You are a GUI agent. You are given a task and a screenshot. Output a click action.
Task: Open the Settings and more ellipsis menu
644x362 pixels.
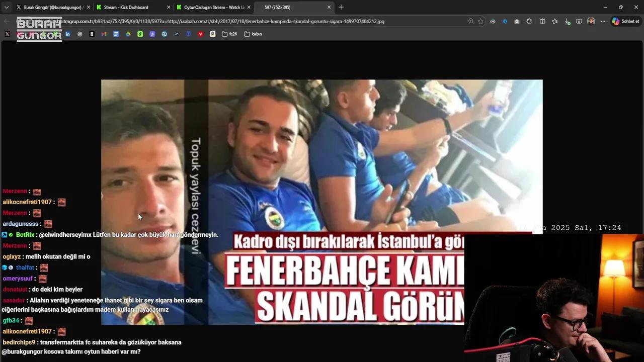[602, 21]
